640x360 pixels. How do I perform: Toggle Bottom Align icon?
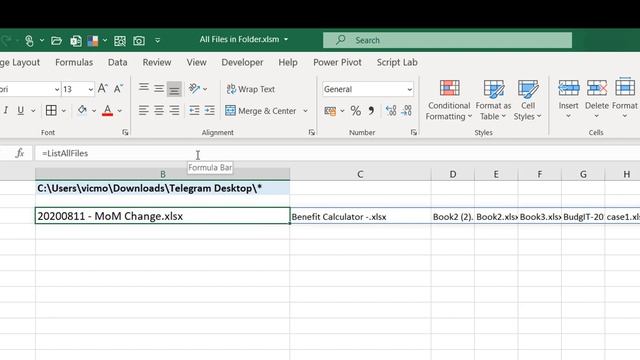click(174, 89)
